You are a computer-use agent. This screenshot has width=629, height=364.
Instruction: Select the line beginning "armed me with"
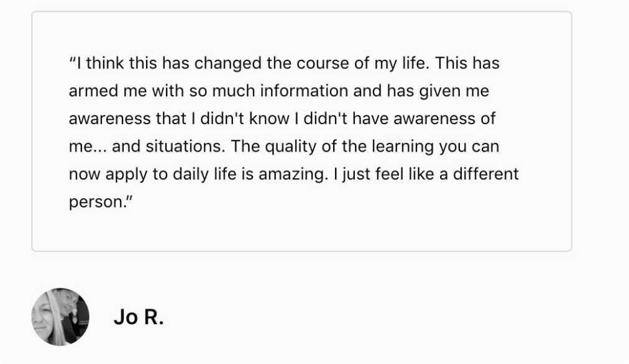[x=278, y=91]
